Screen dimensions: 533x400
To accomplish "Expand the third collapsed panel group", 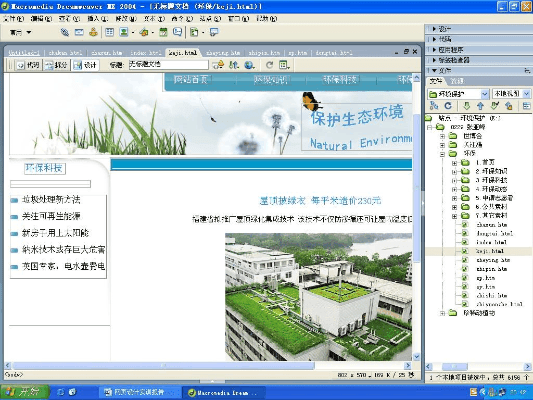I will (x=434, y=50).
